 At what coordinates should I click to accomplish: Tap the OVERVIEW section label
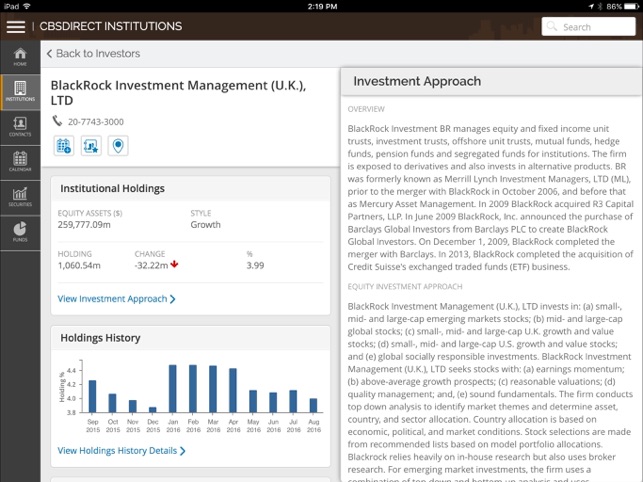coord(366,109)
